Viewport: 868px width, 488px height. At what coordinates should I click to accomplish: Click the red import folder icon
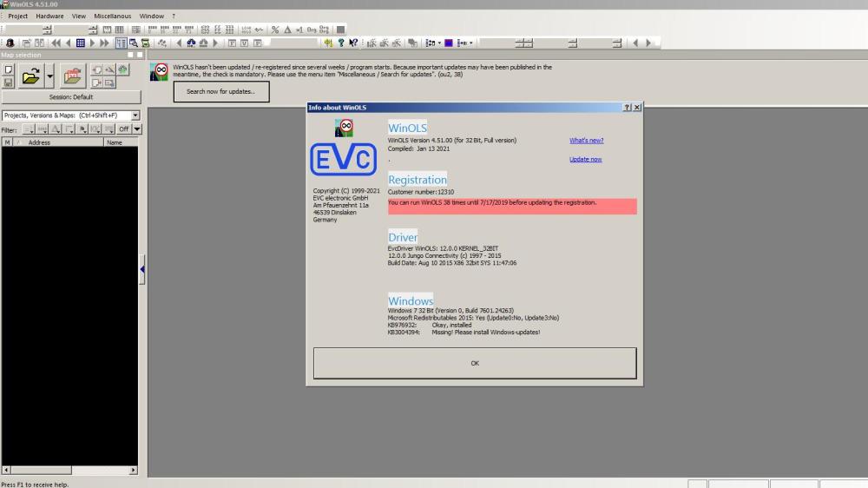tap(72, 76)
